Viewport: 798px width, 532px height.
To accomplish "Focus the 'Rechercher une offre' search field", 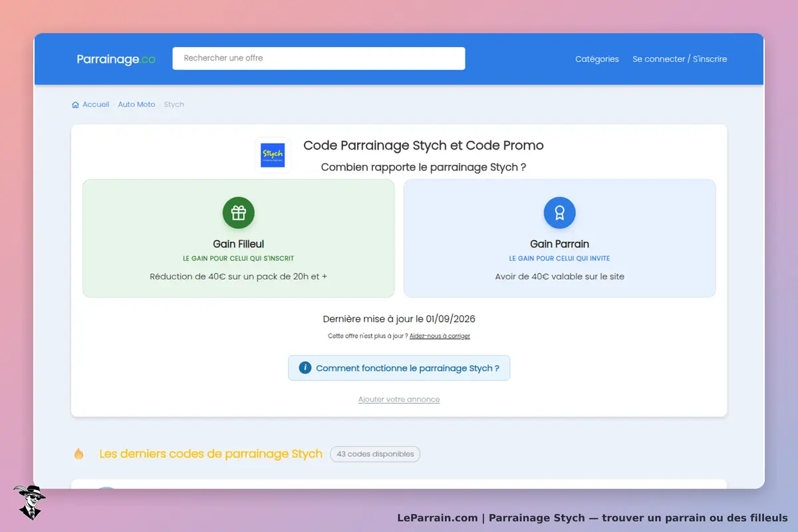I will pyautogui.click(x=319, y=59).
